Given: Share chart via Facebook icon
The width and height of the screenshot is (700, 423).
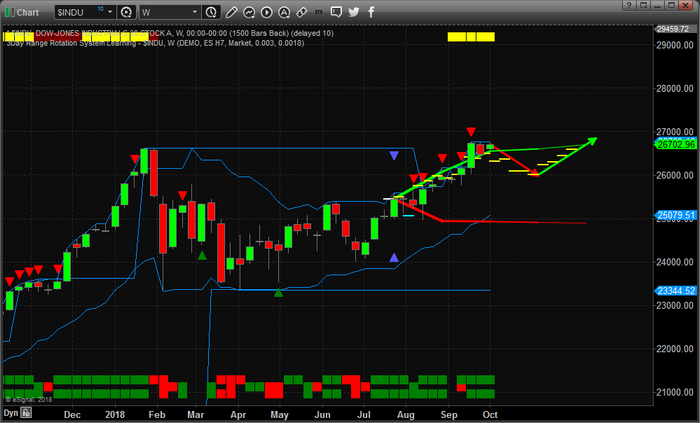Looking at the screenshot, I should 373,13.
